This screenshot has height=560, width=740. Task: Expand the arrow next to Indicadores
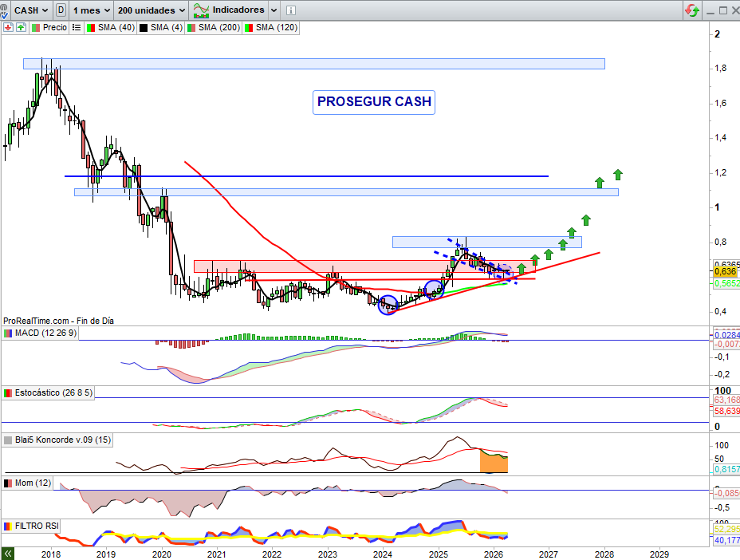[274, 10]
